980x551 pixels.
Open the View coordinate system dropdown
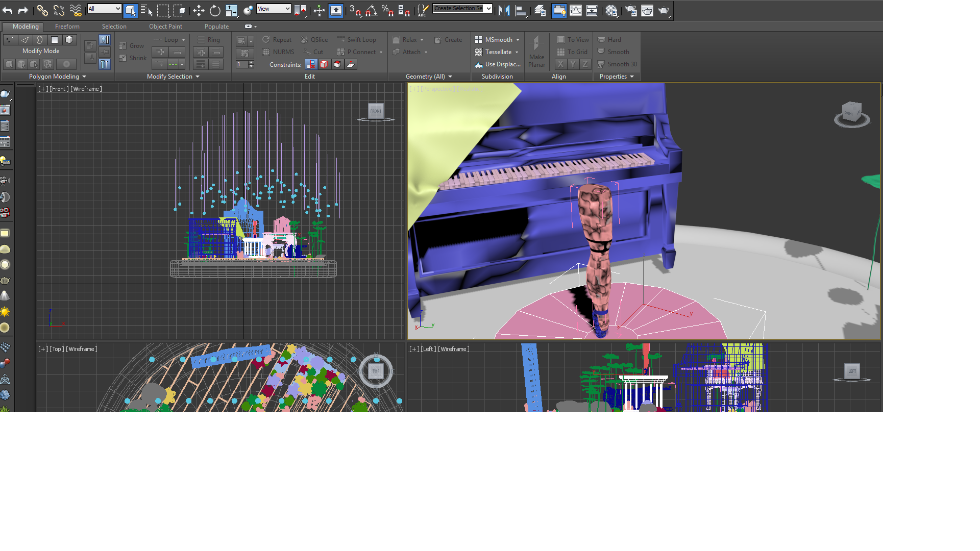pos(274,9)
